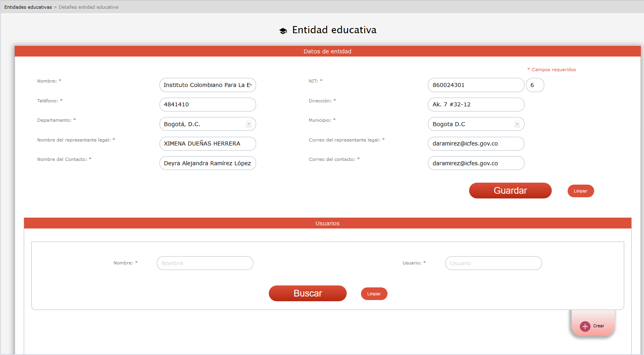Click the graduation cap icon beside the title

point(283,31)
